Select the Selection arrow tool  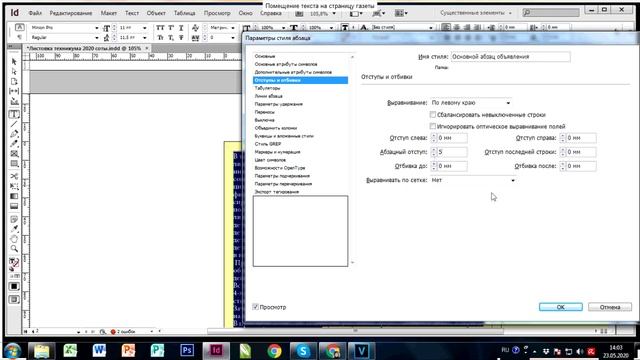[14, 62]
